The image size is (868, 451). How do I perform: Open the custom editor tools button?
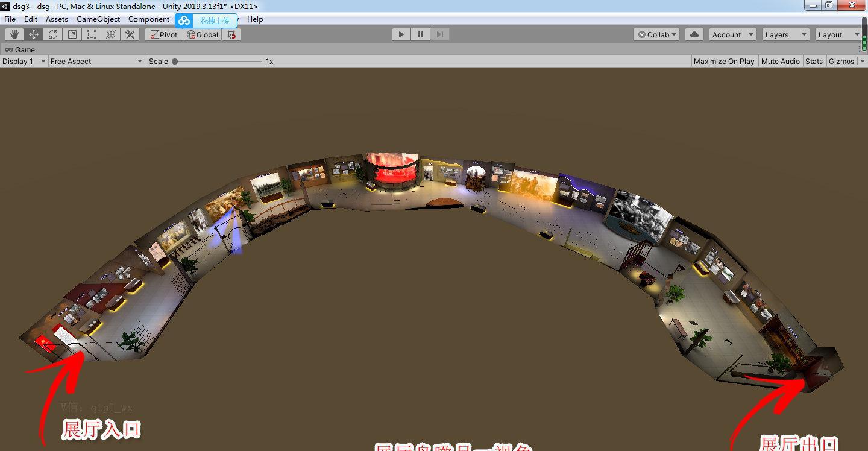[130, 34]
